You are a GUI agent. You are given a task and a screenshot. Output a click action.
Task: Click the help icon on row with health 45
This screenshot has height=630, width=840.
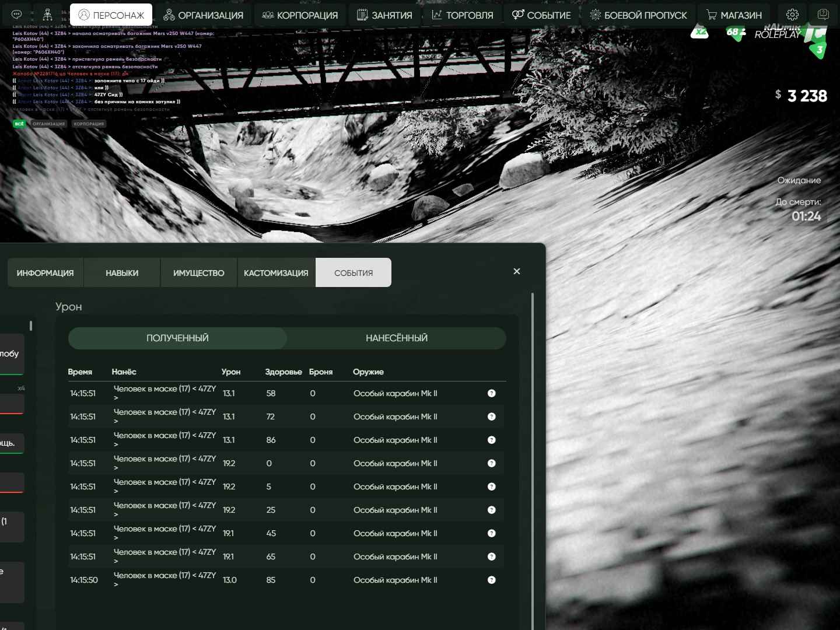pyautogui.click(x=491, y=533)
